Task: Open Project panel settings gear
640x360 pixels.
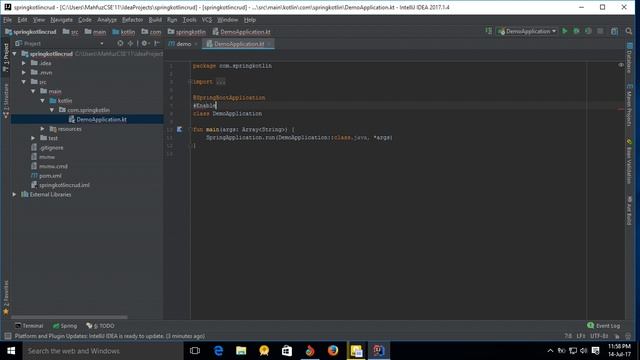Action: click(144, 43)
